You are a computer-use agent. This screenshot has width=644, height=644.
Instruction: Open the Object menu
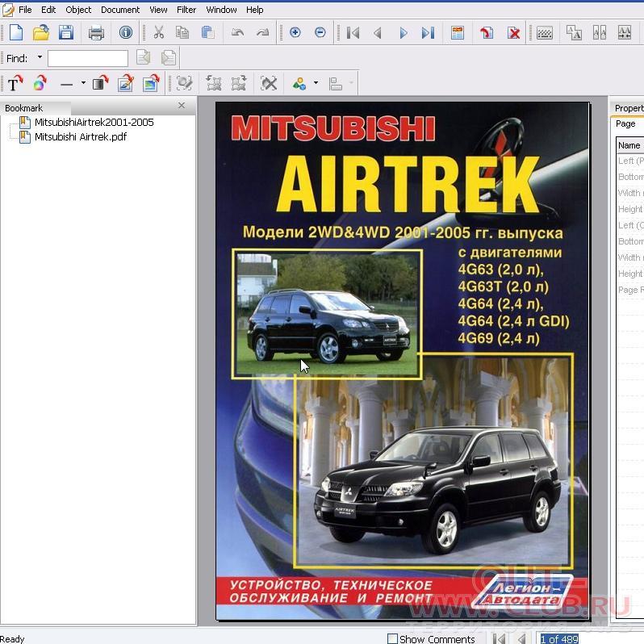click(78, 10)
